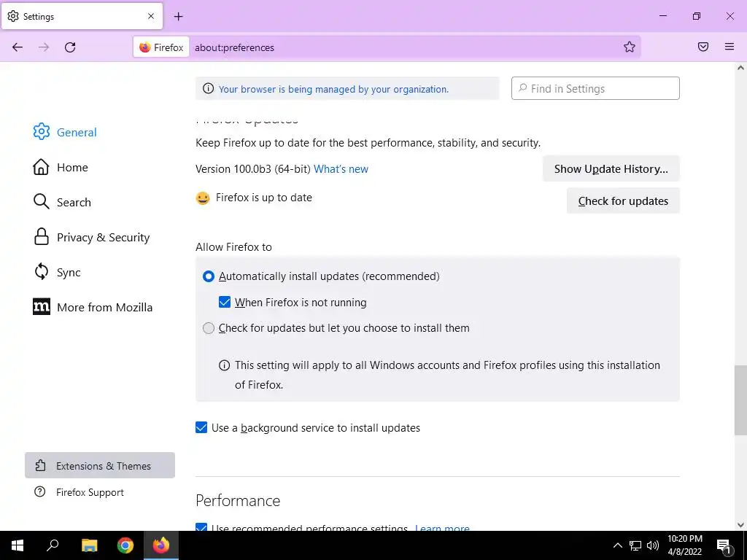This screenshot has height=560, width=747.
Task: Open the What's new link
Action: tap(341, 169)
